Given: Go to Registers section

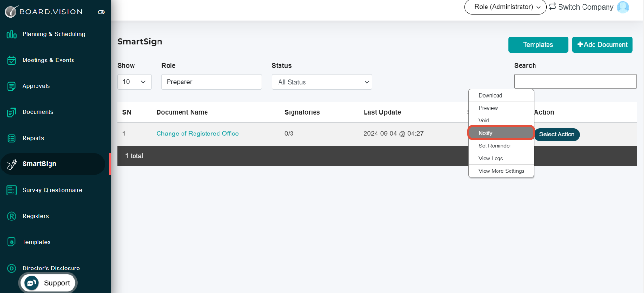Looking at the screenshot, I should tap(36, 216).
